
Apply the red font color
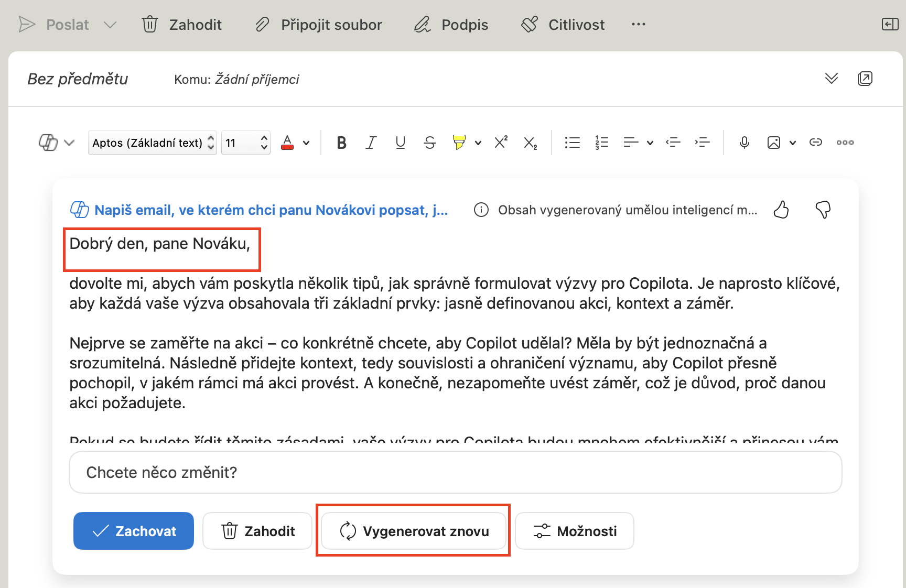[x=287, y=143]
